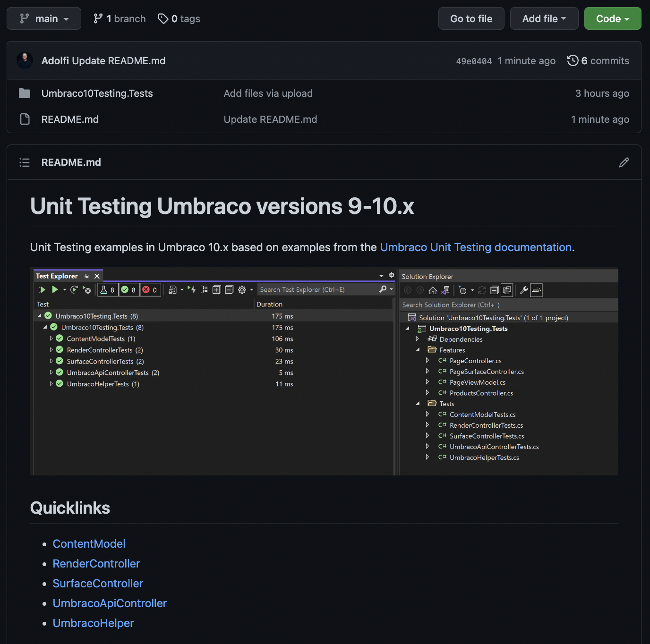Collapse the Tests folder in Solution Explorer
Image resolution: width=650 pixels, height=644 pixels.
tap(418, 404)
